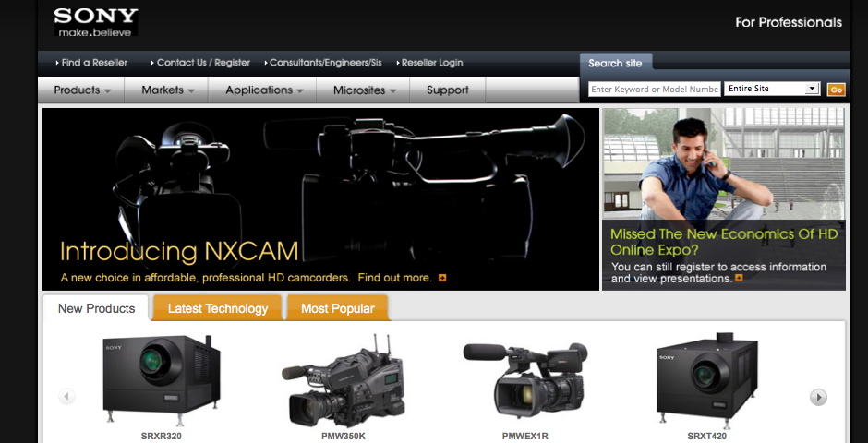
Task: Select the Search site tab
Action: tap(615, 63)
